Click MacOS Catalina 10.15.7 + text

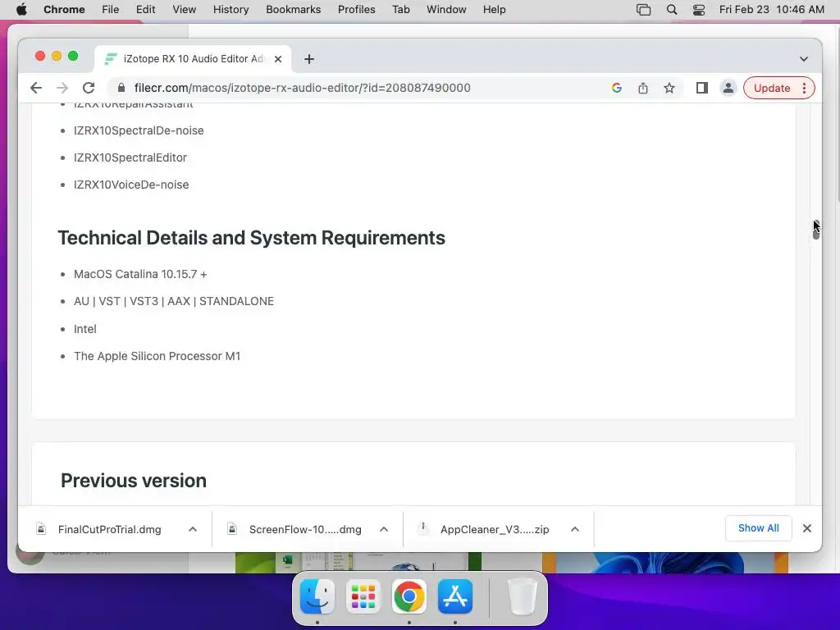(x=140, y=274)
